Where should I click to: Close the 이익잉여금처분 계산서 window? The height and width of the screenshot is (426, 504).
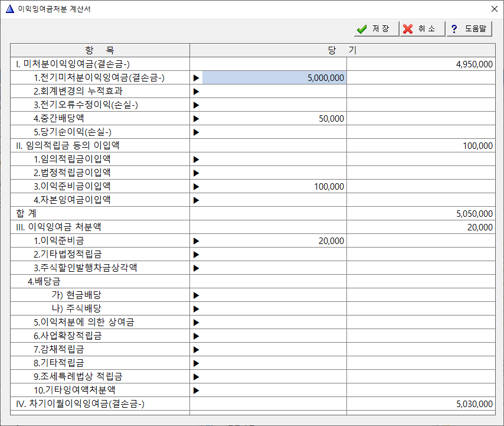495,9
